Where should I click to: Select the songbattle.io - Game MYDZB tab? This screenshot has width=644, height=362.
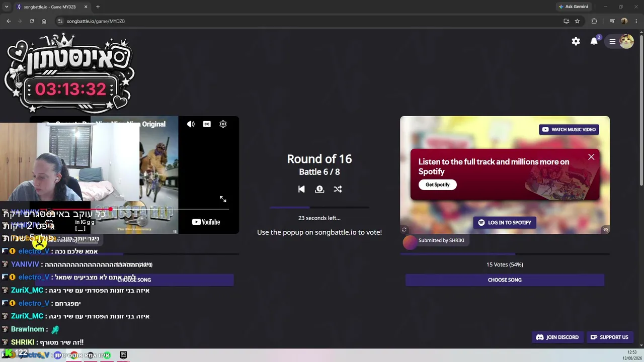(52, 7)
